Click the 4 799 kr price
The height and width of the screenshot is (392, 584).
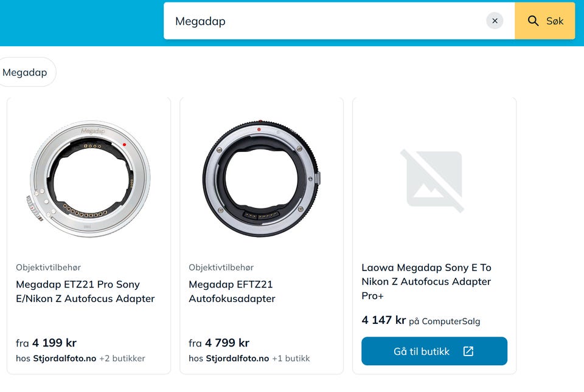pos(227,343)
